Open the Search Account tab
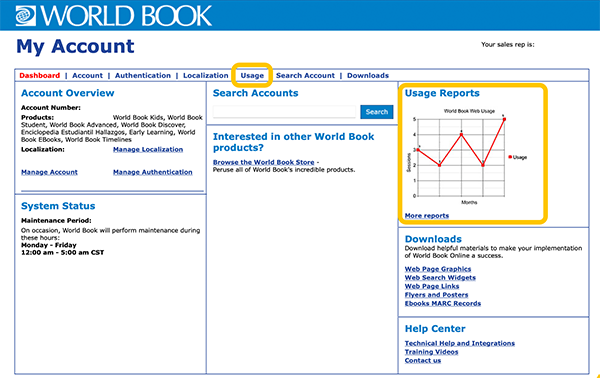 tap(305, 75)
